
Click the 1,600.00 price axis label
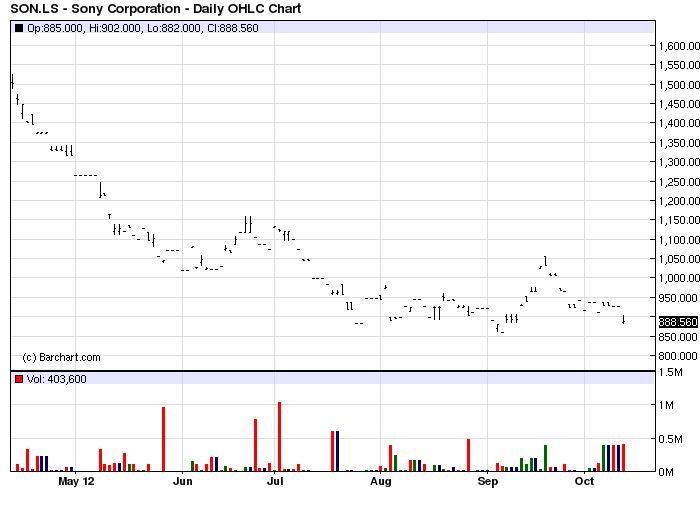[x=679, y=46]
